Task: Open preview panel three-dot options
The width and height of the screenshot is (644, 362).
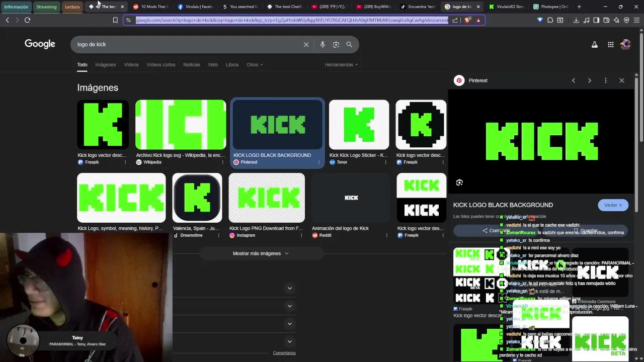Action: (x=606, y=80)
